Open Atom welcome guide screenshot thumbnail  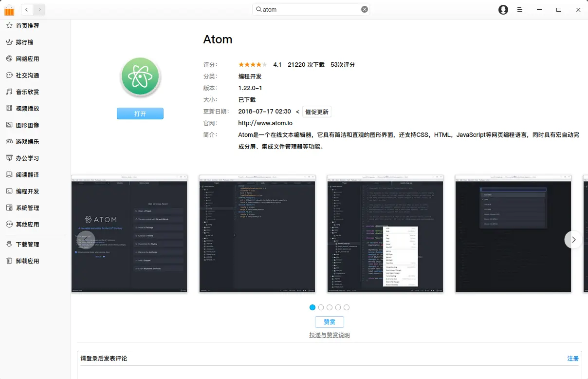129,234
